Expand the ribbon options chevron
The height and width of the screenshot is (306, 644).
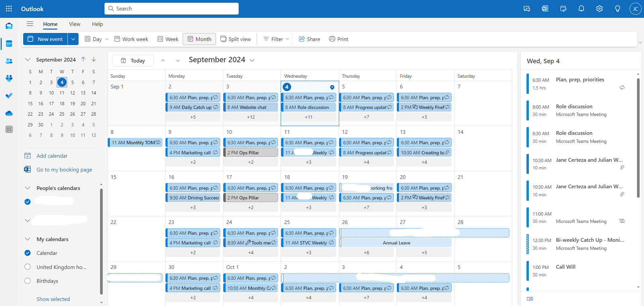point(640,43)
